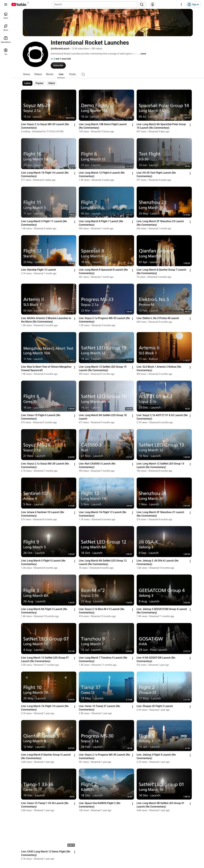Viewport: 204px width, 868px height.
Task: Select the Popular sort chip
Action: point(39,83)
